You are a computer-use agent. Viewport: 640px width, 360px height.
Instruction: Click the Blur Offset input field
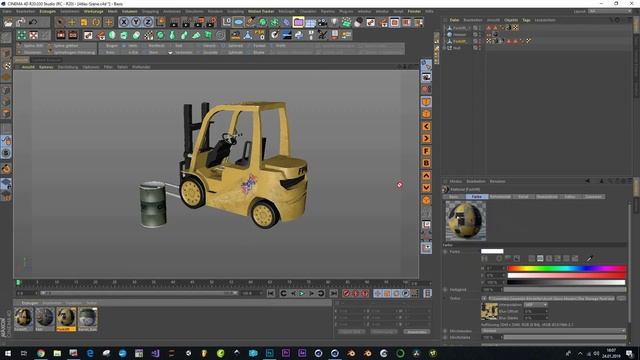[535, 311]
